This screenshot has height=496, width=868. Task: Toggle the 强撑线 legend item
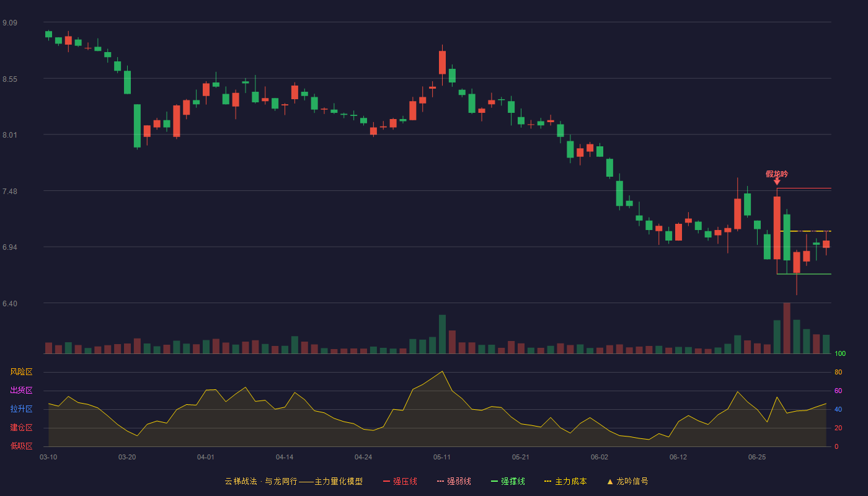508,481
